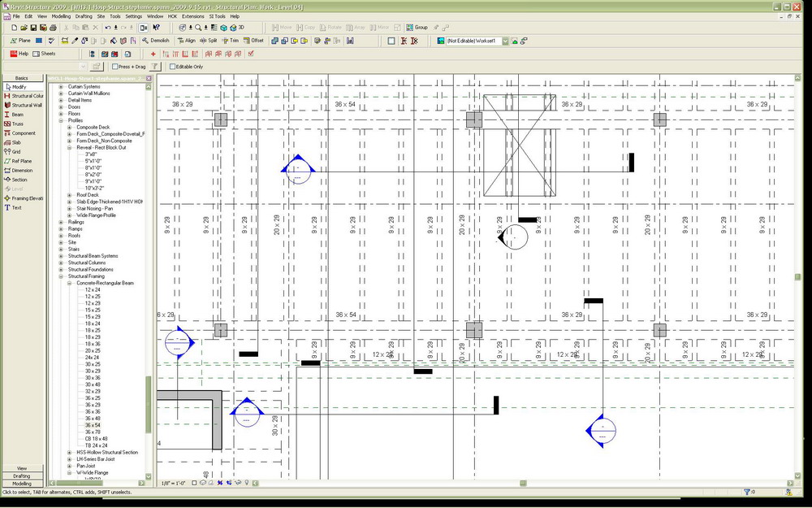Select the 36 x 54 beam type

click(x=93, y=425)
